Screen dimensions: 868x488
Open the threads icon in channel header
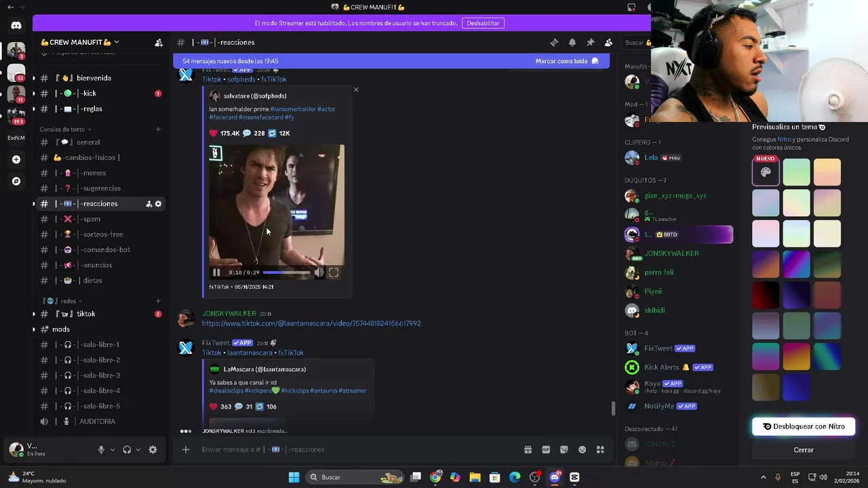(x=554, y=43)
